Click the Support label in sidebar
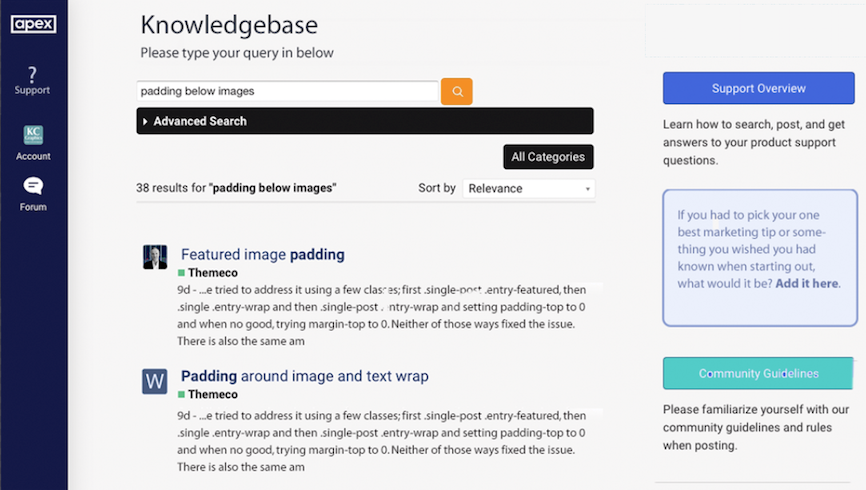 pyautogui.click(x=32, y=91)
